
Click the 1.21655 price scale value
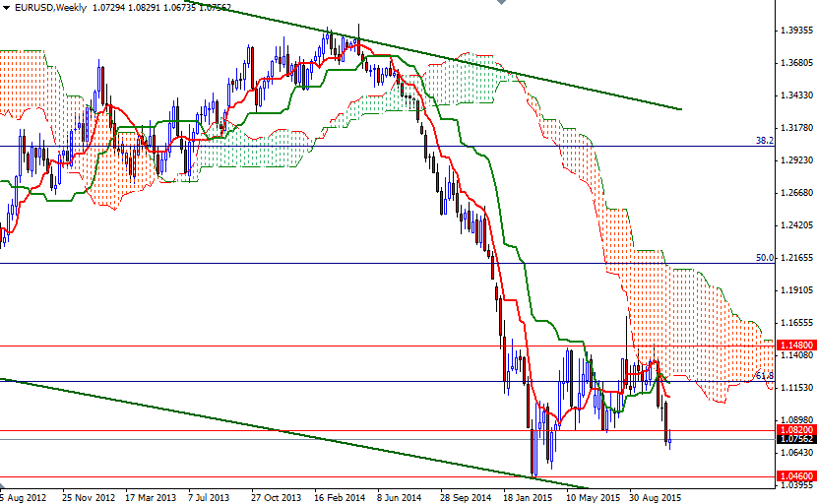point(796,258)
